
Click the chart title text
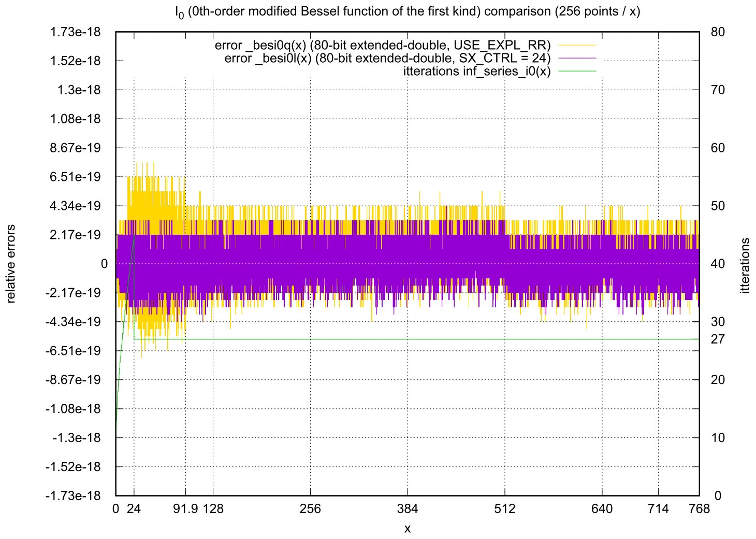point(408,12)
